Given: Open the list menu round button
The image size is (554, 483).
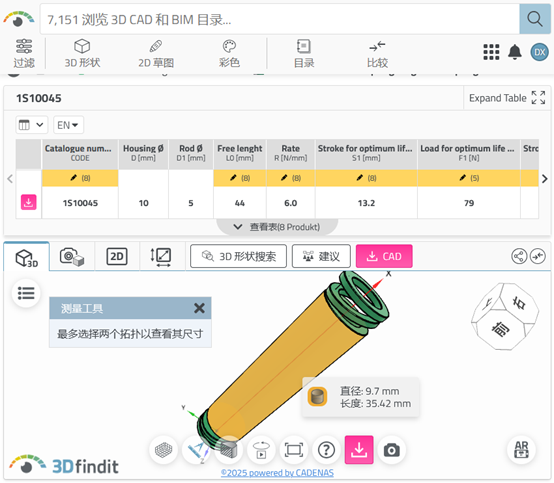Looking at the screenshot, I should pos(26,293).
